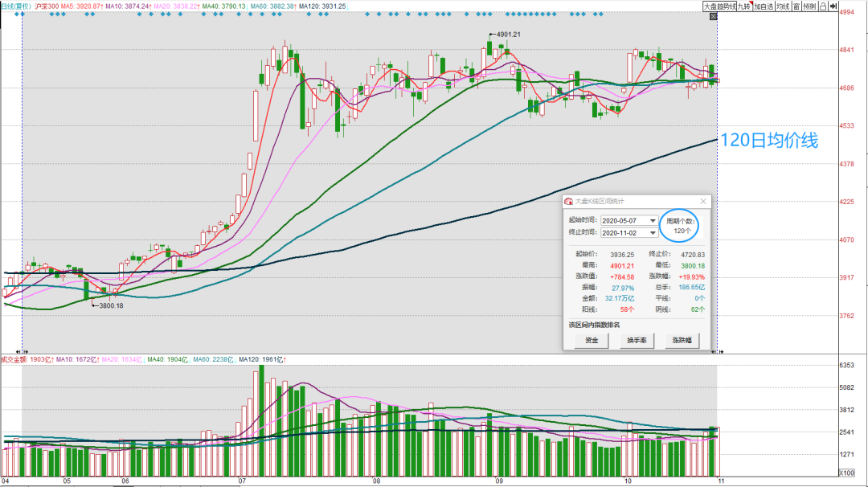Click the 最低 3800.18 value in dialog
Image resolution: width=868 pixels, height=487 pixels.
pyautogui.click(x=693, y=266)
